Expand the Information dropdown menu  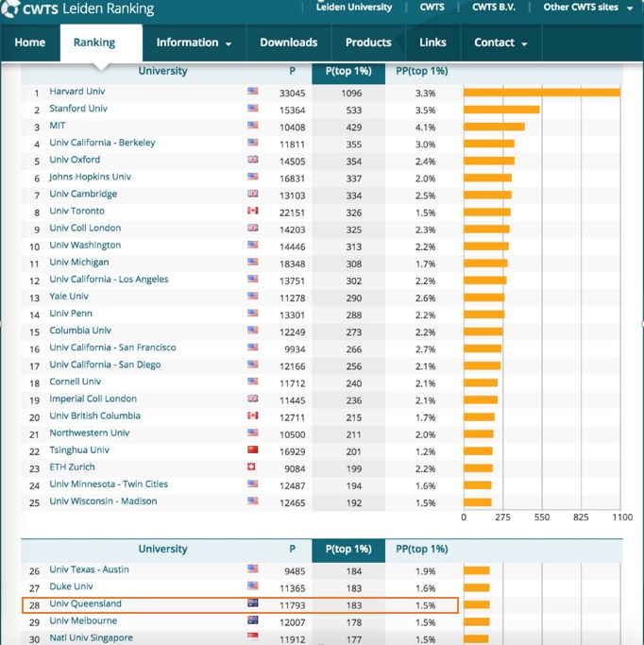194,42
